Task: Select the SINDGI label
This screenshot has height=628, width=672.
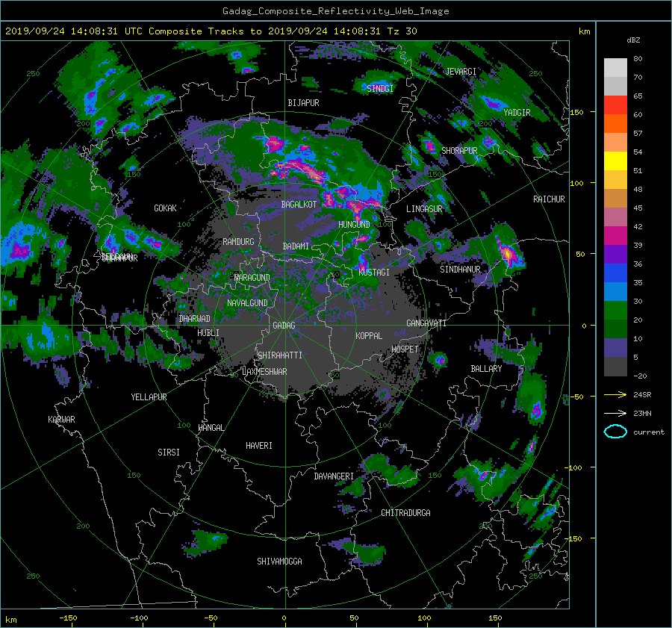Action: tap(380, 89)
